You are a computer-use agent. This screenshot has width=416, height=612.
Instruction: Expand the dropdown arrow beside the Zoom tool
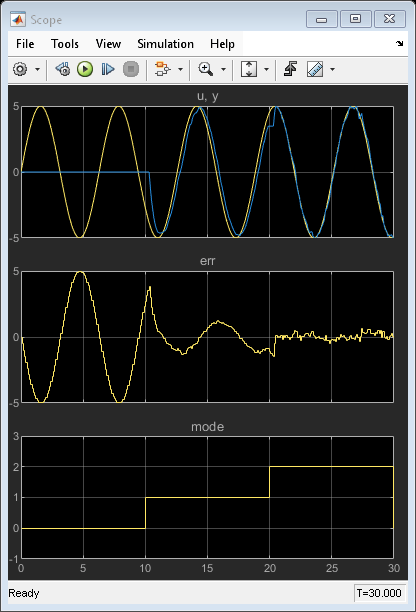pyautogui.click(x=223, y=69)
